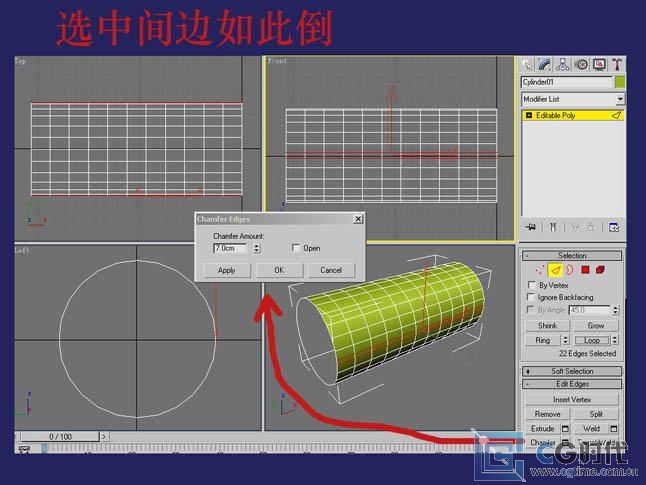Click the Grow selection button
The width and height of the screenshot is (646, 485).
tap(596, 326)
